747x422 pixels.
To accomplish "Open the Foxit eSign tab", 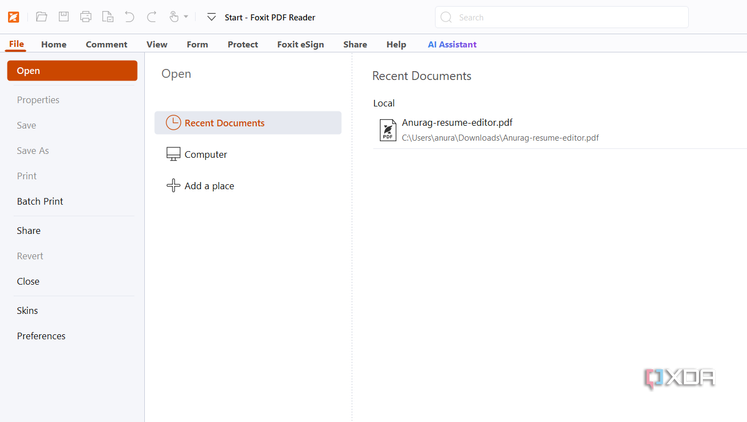I will point(301,44).
